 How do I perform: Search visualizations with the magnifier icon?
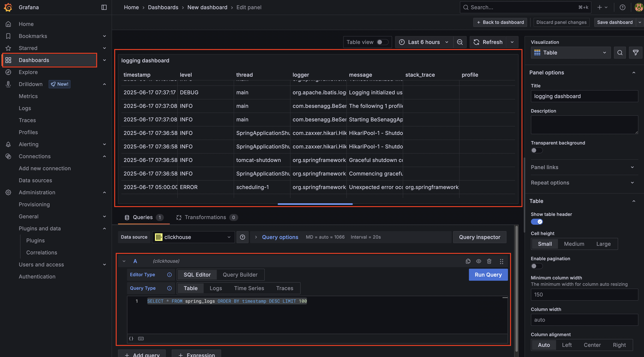tap(620, 52)
